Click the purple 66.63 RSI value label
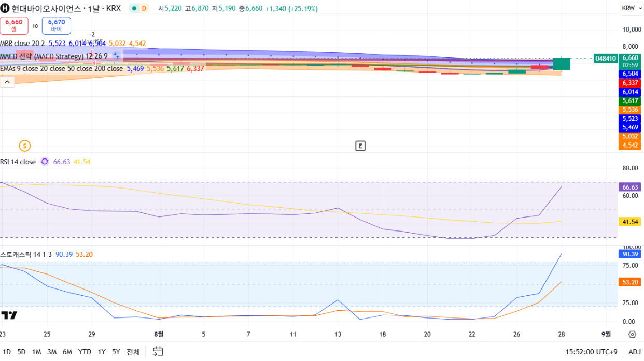The image size is (644, 361). 631,187
